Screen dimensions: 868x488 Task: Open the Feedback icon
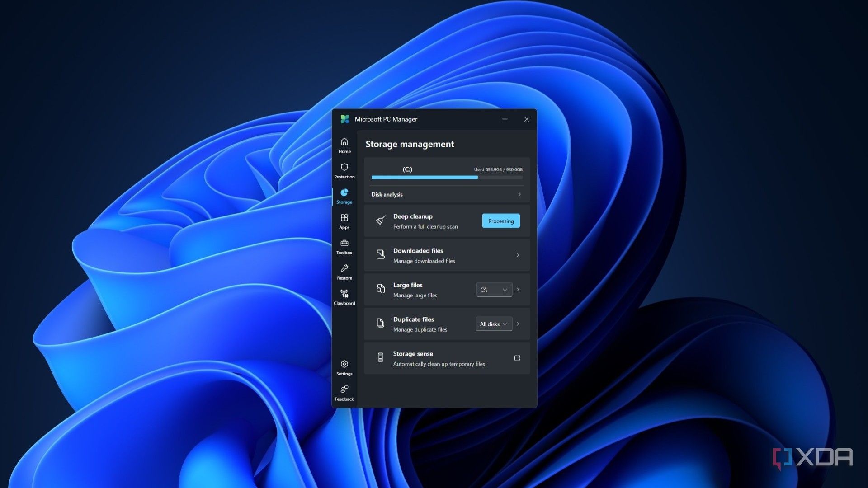pyautogui.click(x=344, y=389)
